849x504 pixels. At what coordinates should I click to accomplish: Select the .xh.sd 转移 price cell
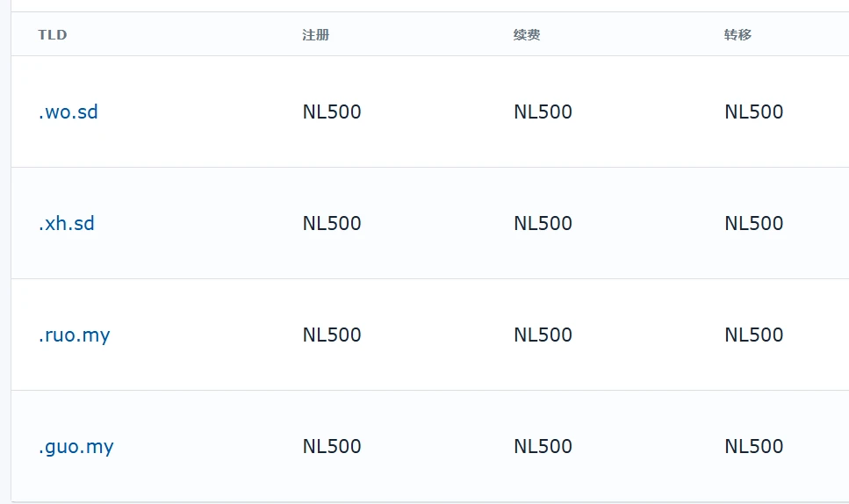point(753,224)
